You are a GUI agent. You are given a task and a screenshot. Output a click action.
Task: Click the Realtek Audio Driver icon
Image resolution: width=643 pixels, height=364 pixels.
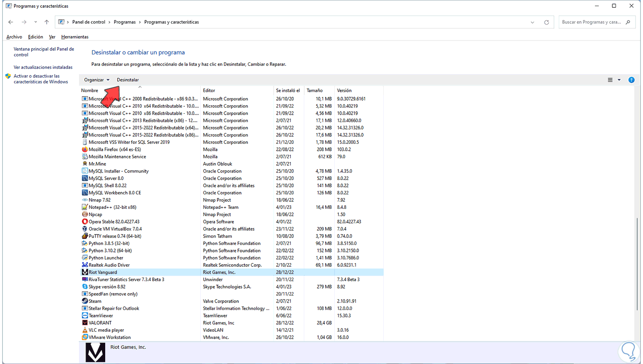pos(85,265)
